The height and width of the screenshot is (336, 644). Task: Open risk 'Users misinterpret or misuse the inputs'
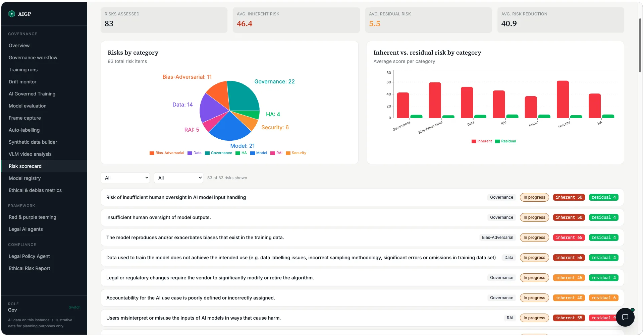362,318
